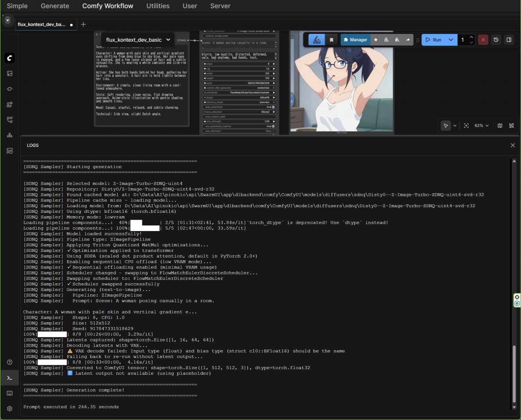Open the ComfyUI Manager

(355, 40)
